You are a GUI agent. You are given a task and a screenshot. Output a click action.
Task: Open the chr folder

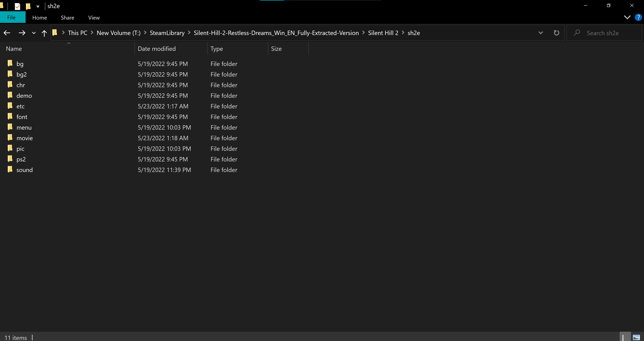[x=21, y=85]
